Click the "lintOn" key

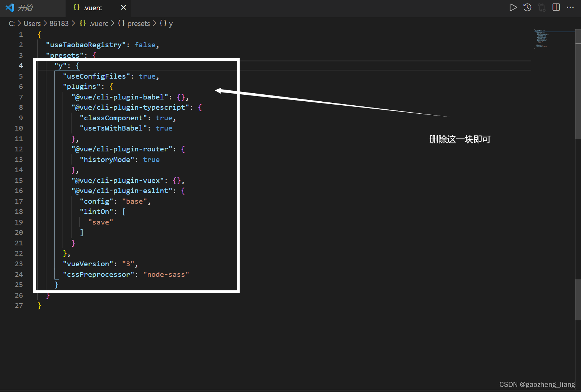coord(96,212)
